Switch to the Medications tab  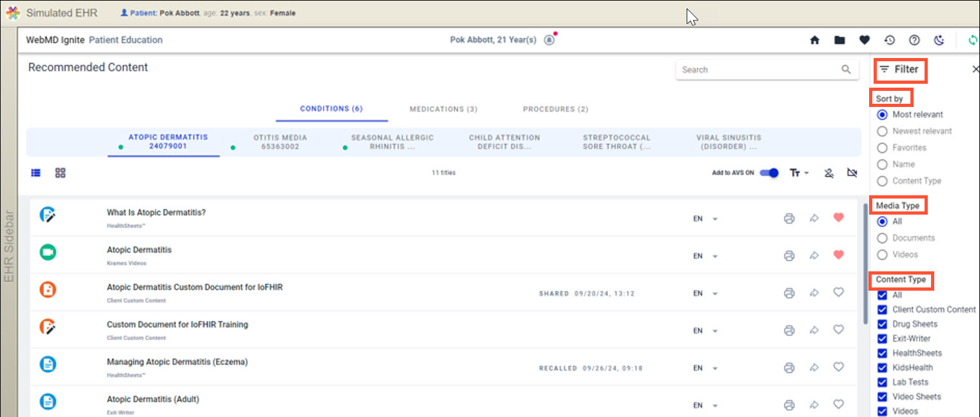pos(444,109)
